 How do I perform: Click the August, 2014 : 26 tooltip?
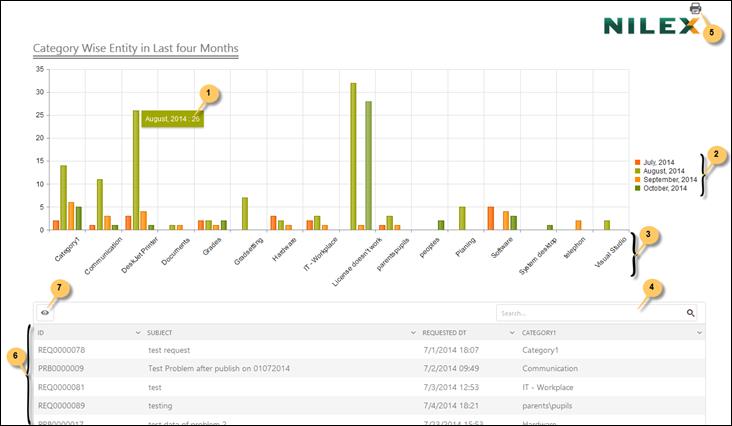point(172,119)
